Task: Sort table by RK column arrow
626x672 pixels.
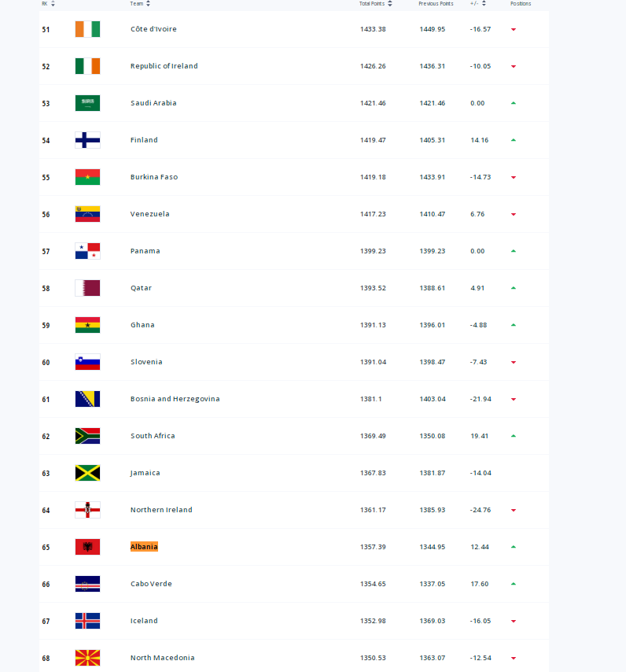Action: click(53, 4)
